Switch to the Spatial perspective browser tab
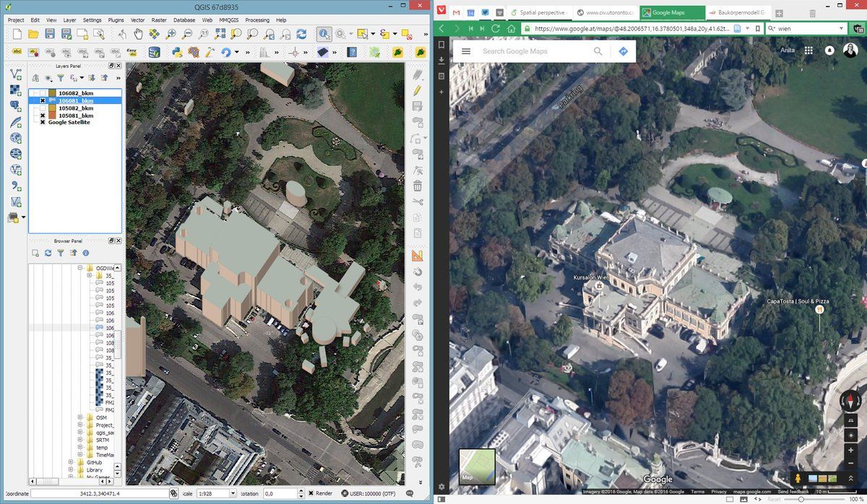The width and height of the screenshot is (867, 504). 542,13
